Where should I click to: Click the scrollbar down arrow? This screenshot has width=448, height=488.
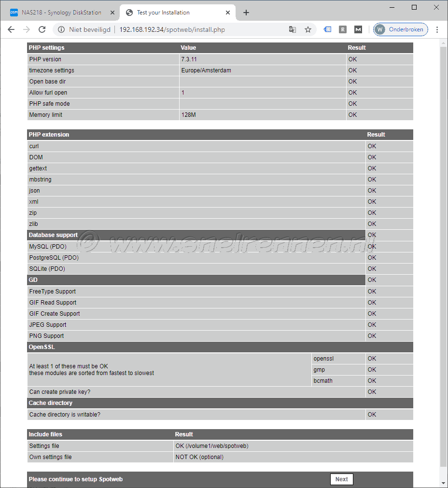pos(443,483)
